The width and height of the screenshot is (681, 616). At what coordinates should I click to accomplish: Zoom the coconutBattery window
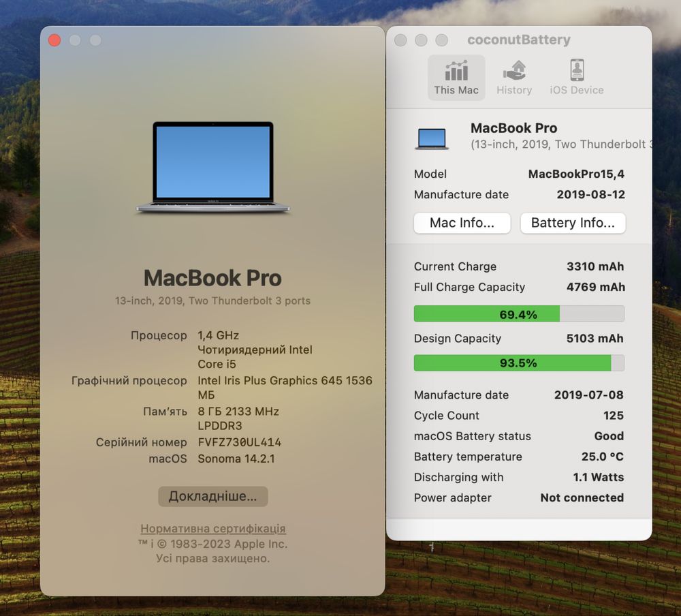(x=442, y=40)
